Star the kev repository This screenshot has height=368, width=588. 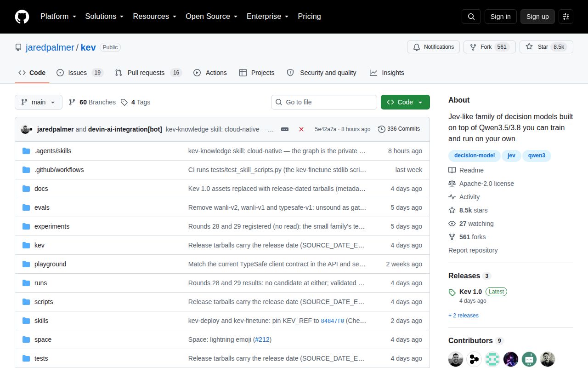pyautogui.click(x=546, y=47)
